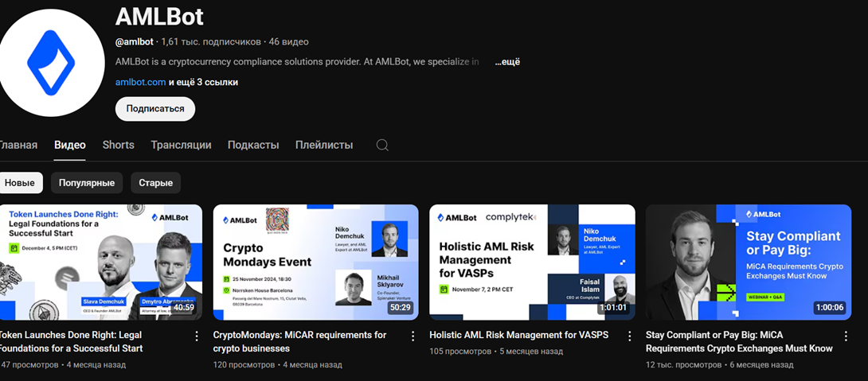Click title Stay Compliant or Pay Big: MiCA

click(x=739, y=342)
